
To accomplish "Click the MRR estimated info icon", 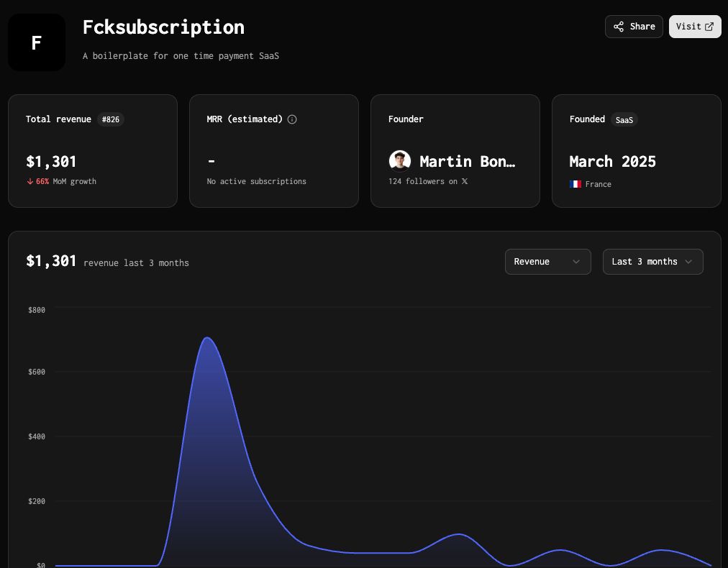I will pos(292,119).
